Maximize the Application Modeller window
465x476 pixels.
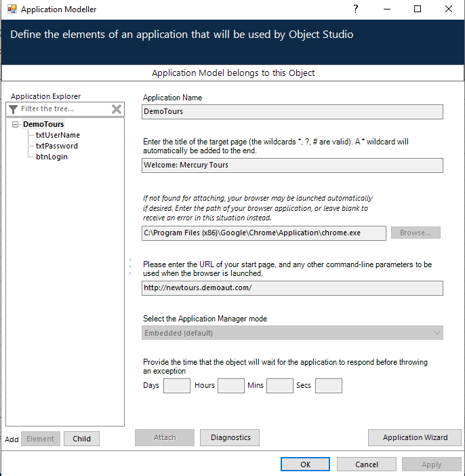pos(418,9)
